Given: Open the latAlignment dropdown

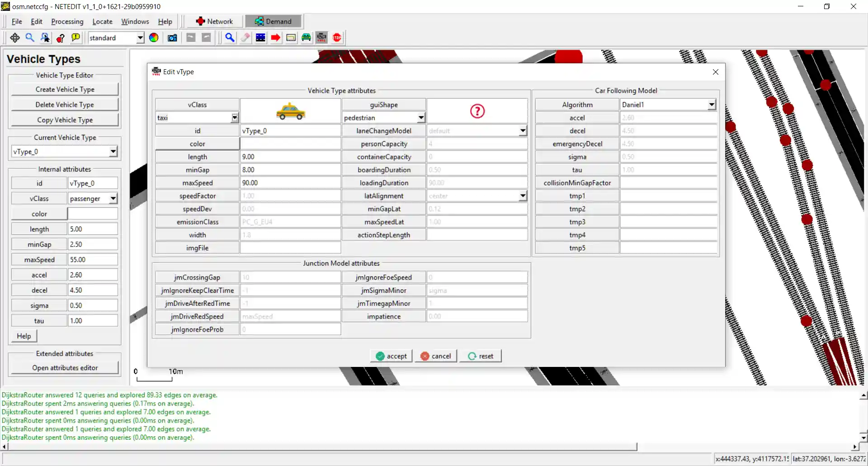Looking at the screenshot, I should pyautogui.click(x=523, y=196).
